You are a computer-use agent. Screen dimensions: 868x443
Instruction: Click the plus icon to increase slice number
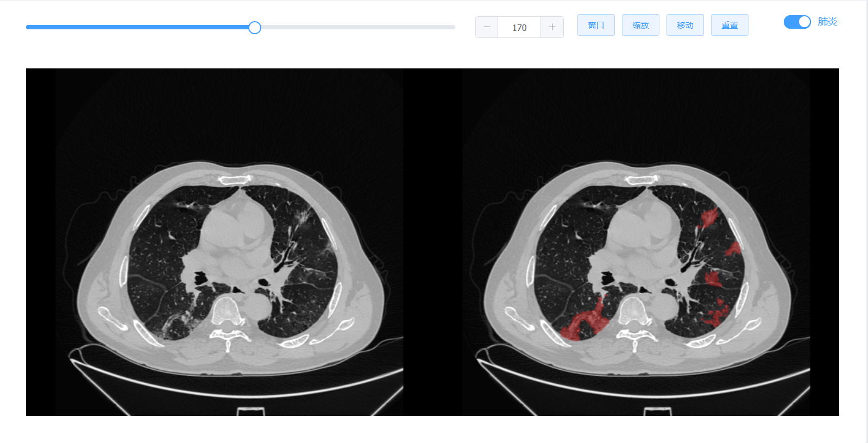[x=552, y=27]
